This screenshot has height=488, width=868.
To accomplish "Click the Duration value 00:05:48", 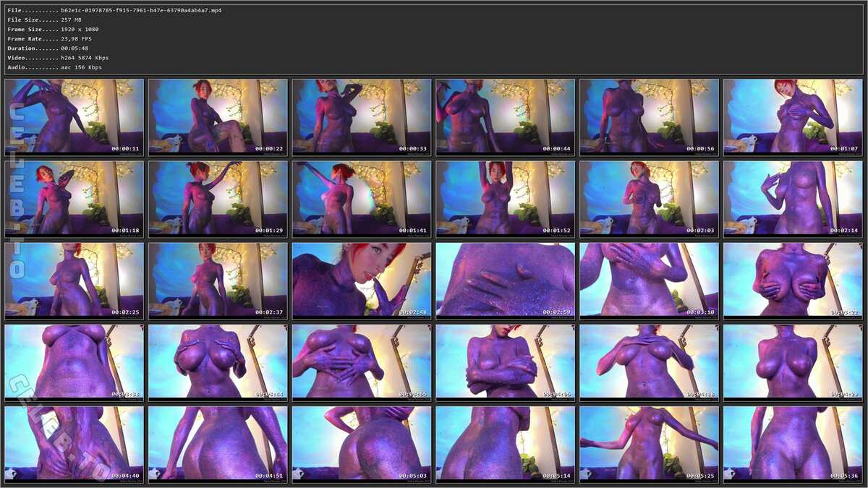I will 75,48.
